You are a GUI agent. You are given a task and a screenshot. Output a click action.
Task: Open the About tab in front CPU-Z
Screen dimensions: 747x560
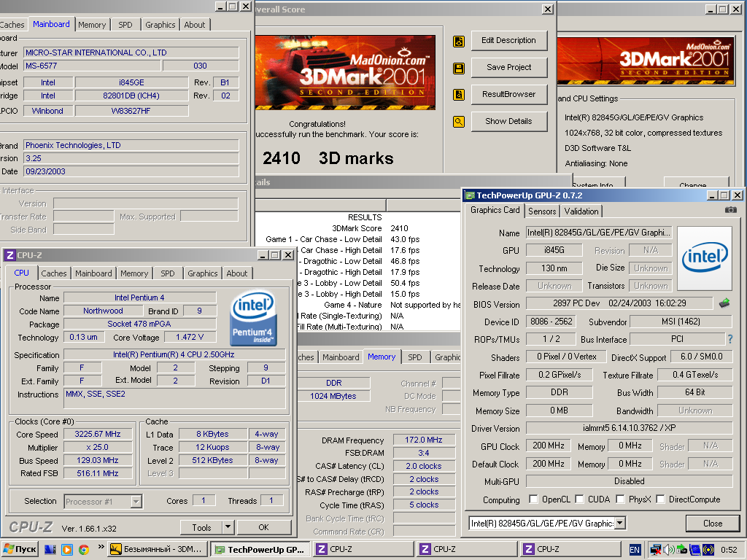coord(237,273)
